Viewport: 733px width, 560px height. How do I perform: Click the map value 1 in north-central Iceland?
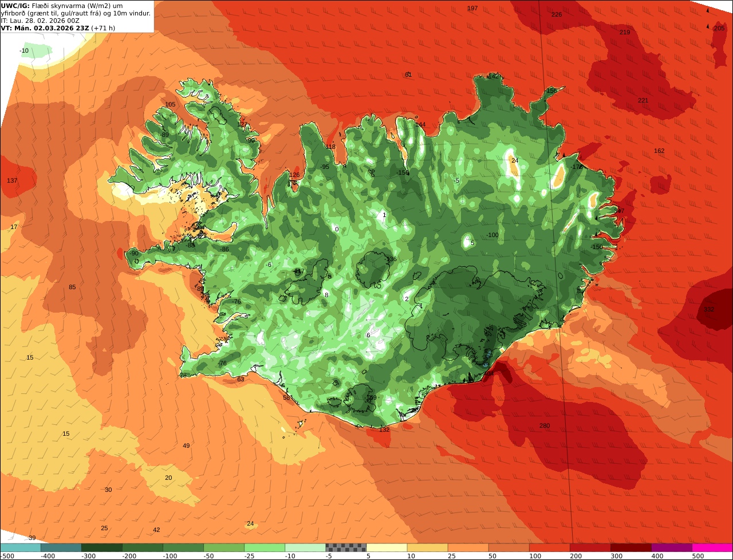pos(384,215)
